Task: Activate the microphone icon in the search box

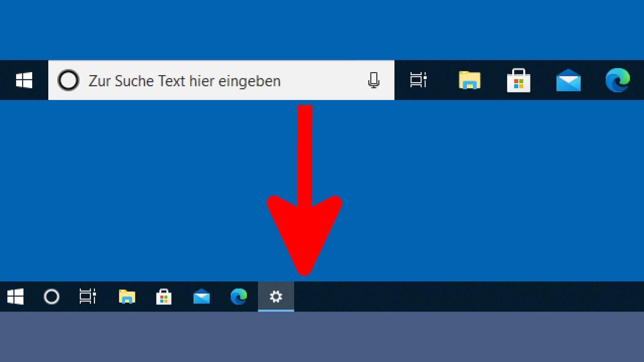Action: [x=374, y=80]
